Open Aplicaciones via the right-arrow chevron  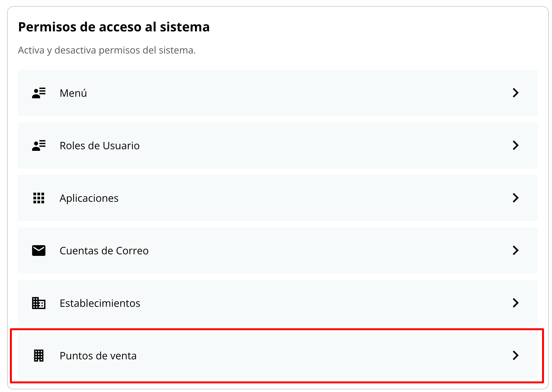pyautogui.click(x=516, y=198)
